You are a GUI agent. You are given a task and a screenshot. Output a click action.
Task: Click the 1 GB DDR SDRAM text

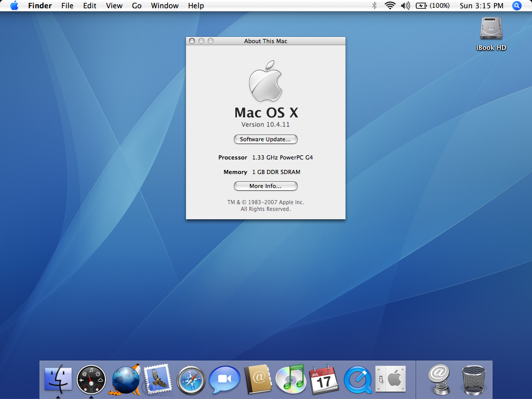tap(276, 172)
